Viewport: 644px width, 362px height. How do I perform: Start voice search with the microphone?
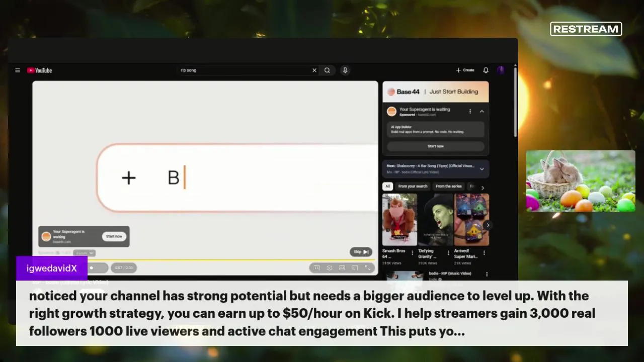pos(345,70)
